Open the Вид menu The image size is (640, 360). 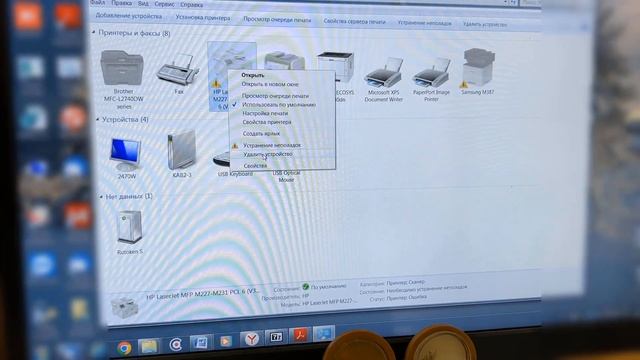pyautogui.click(x=143, y=3)
